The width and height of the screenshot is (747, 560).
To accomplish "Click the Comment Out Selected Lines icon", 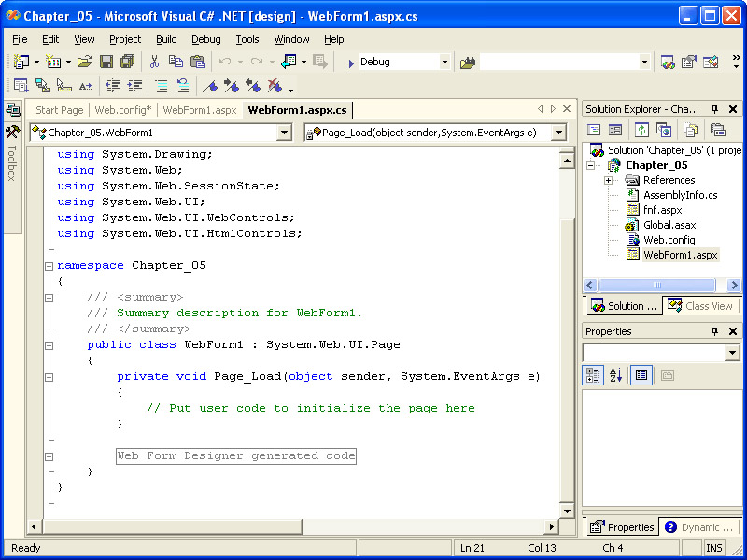I will click(162, 86).
